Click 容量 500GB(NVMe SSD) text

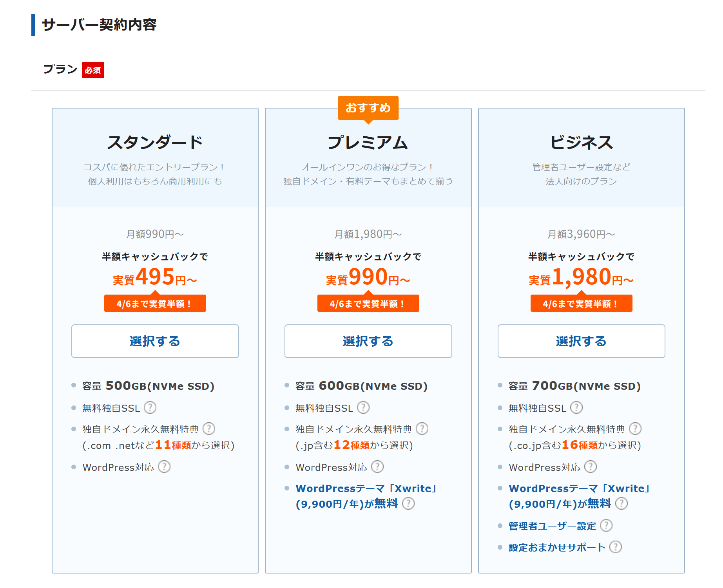149,386
